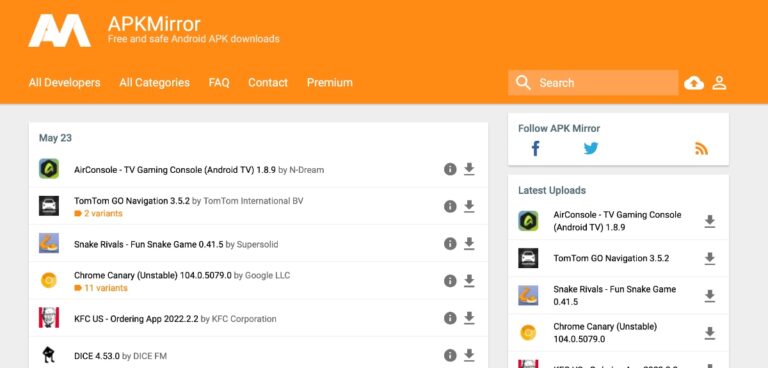The image size is (768, 368).
Task: Click the APKMirror logo icon
Action: (x=59, y=30)
